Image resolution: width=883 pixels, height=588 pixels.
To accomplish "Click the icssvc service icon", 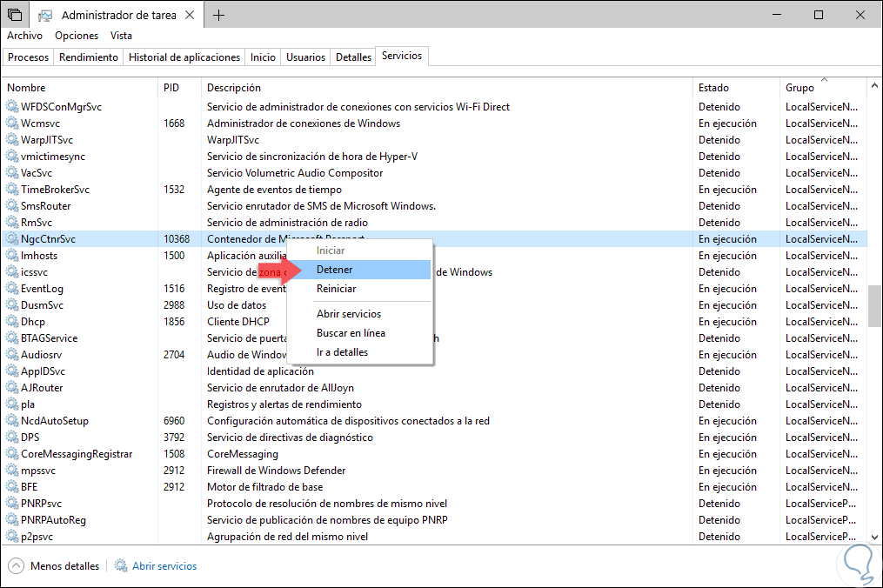I will (12, 272).
